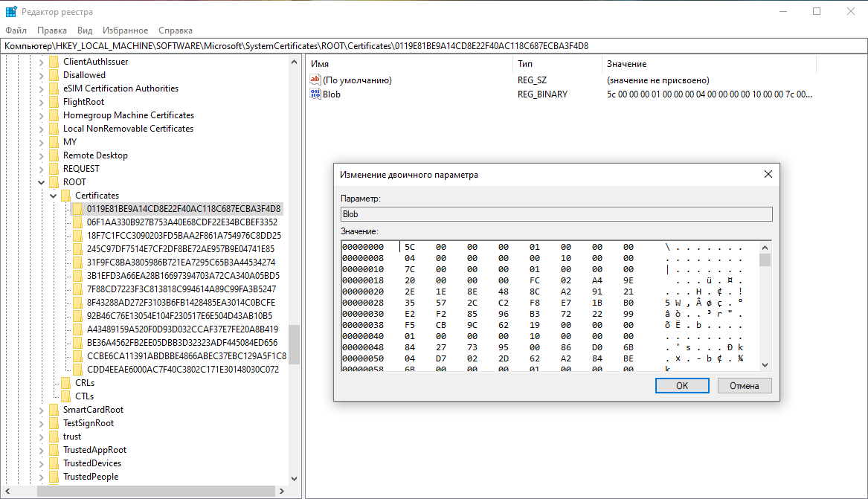Click the SmartCardRoot folder icon
Screen dimensions: 868x499
(x=54, y=410)
